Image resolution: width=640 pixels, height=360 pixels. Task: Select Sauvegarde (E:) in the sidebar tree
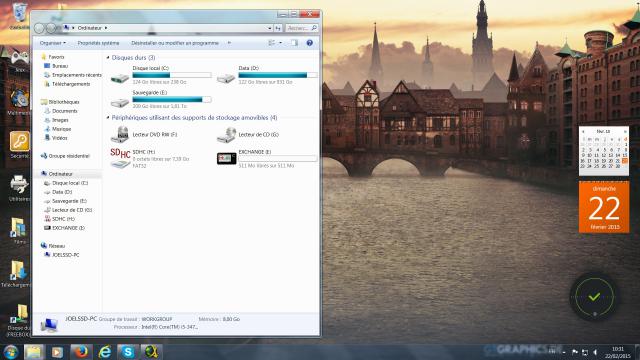(x=69, y=201)
